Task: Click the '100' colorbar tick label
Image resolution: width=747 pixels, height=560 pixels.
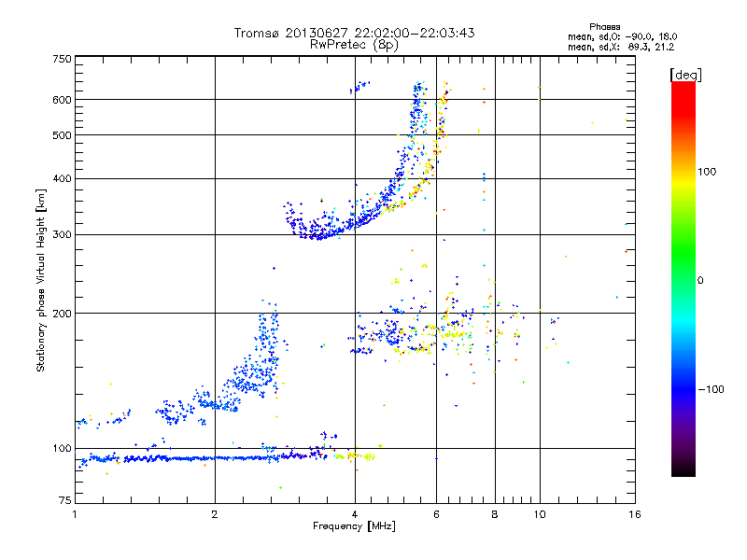Action: click(707, 172)
